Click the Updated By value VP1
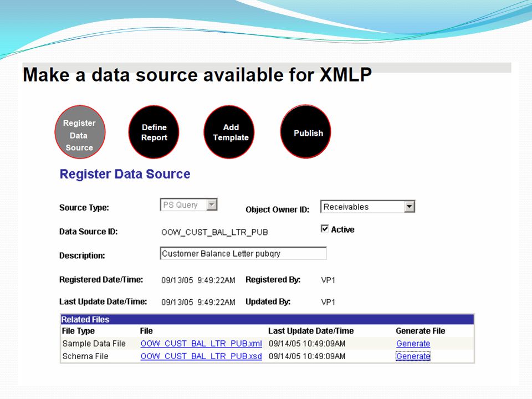This screenshot has height=399, width=532. coord(328,303)
